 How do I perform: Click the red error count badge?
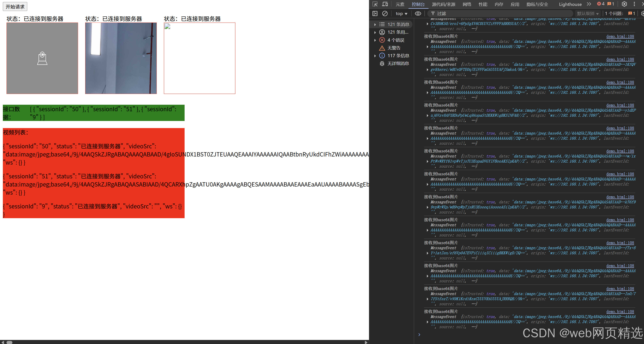point(601,4)
